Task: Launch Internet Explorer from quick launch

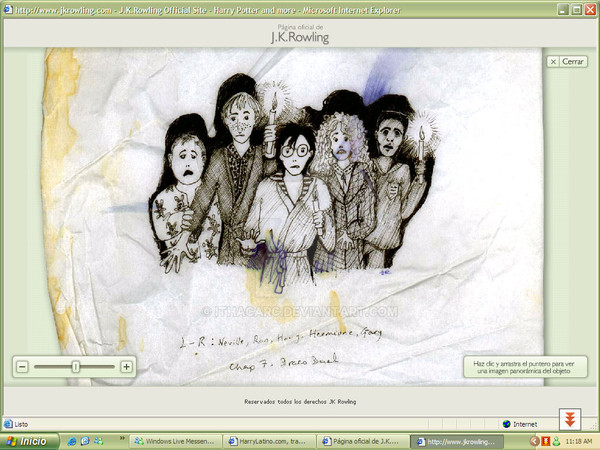Action: tap(72, 441)
